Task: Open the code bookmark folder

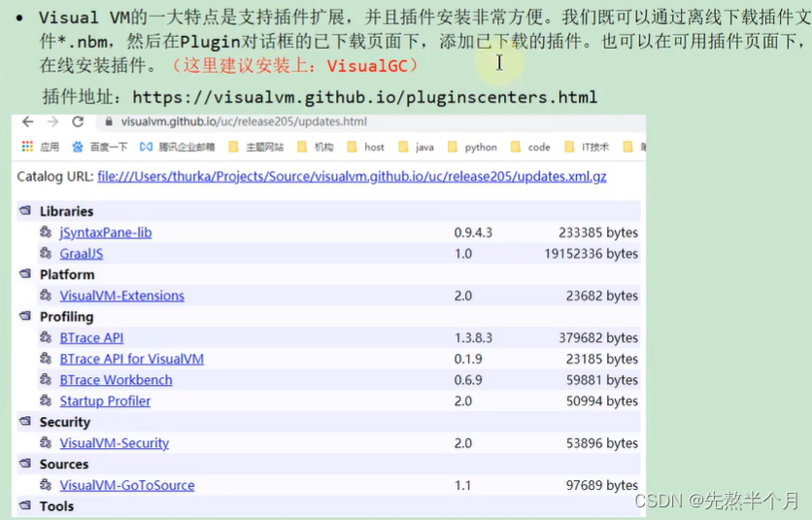Action: click(530, 147)
